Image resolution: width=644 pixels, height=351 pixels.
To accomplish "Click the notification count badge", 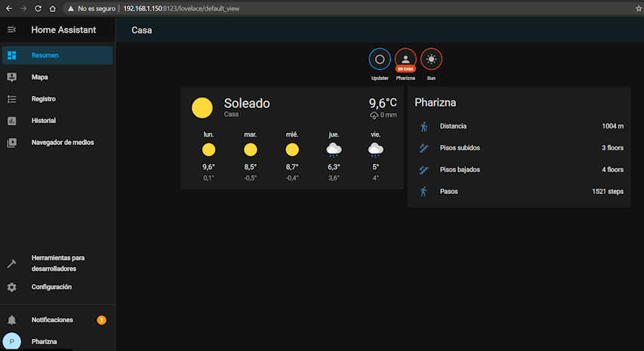I will (x=101, y=320).
